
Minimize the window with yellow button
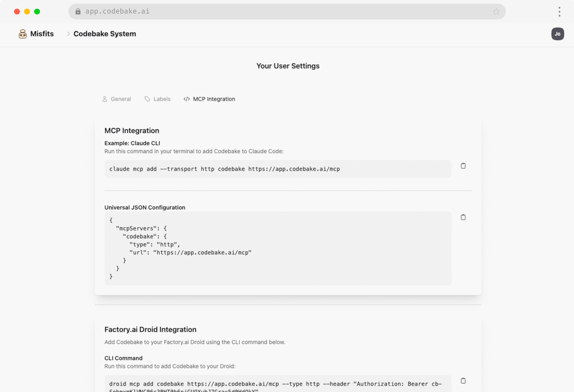point(27,12)
